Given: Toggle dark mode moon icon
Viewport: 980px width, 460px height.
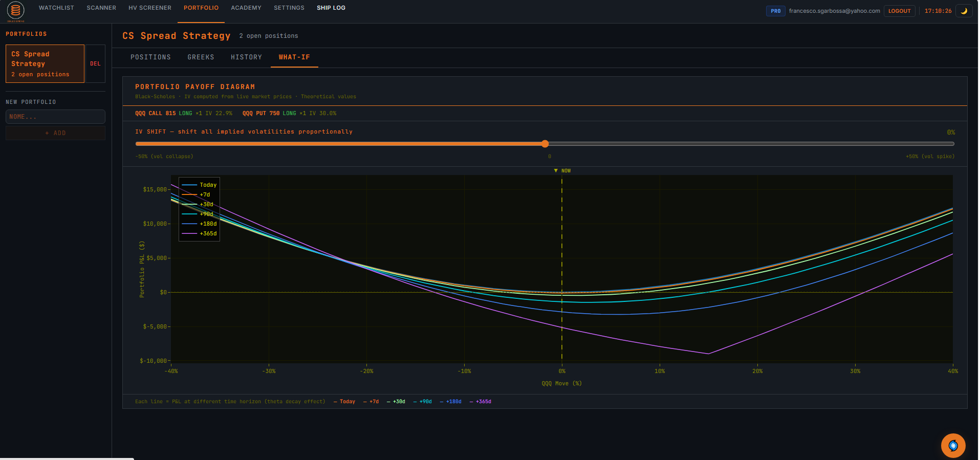Looking at the screenshot, I should pos(964,11).
